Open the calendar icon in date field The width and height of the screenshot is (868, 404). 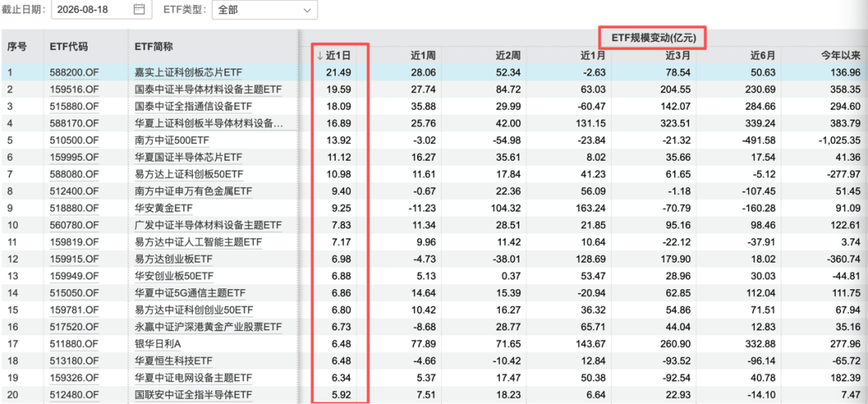pos(140,9)
